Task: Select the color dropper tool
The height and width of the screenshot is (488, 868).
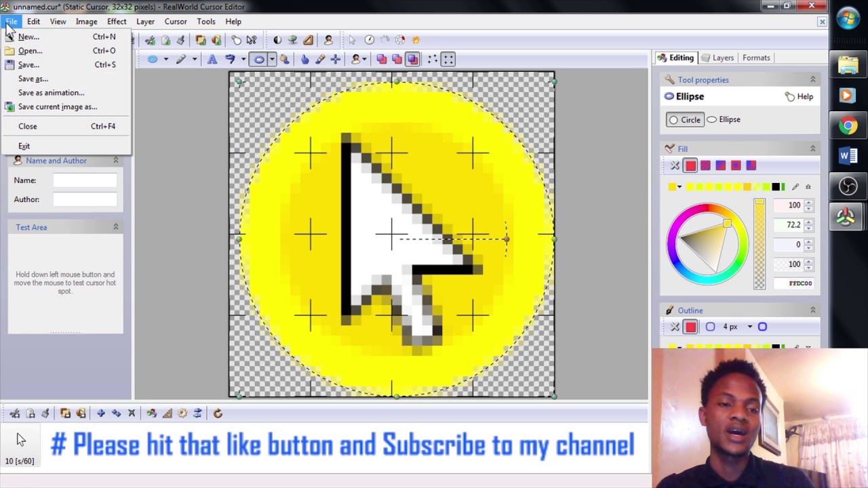Action: 320,60
